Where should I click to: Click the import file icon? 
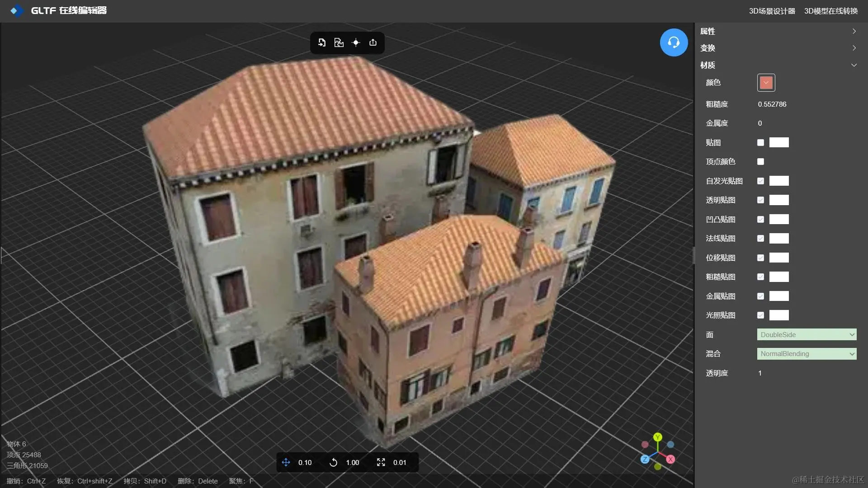321,42
